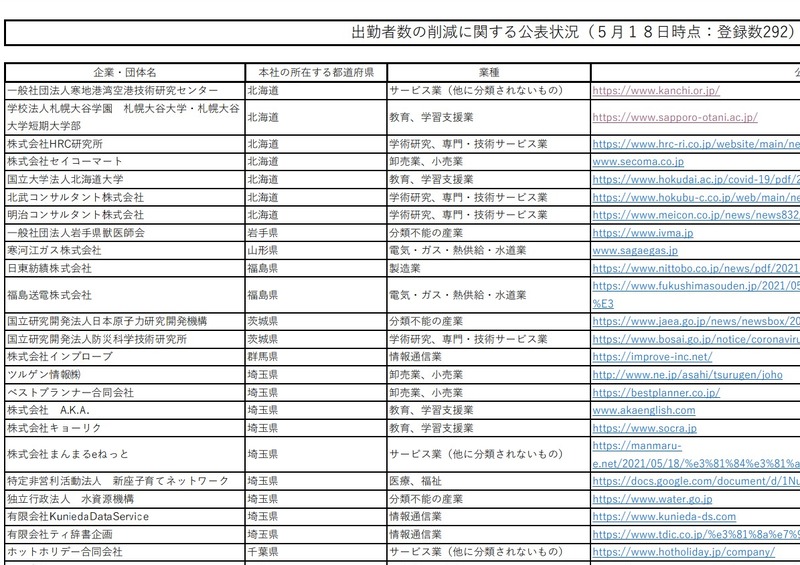The height and width of the screenshot is (565, 800).
Task: Open the nittobo.co.jp news PDF link
Action: [696, 269]
